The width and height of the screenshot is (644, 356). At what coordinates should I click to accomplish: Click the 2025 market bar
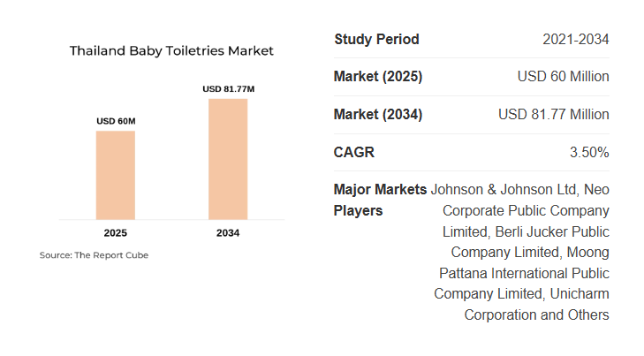tap(115, 175)
